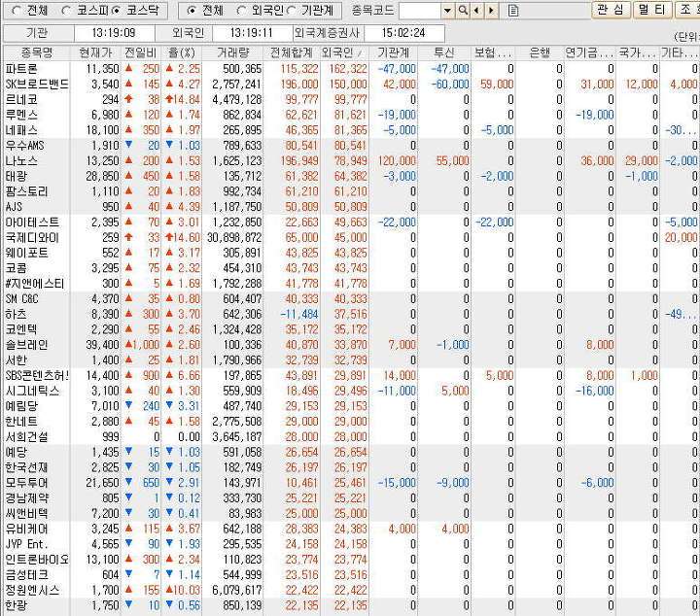Select stock row SK브로드밴드

tap(350, 84)
